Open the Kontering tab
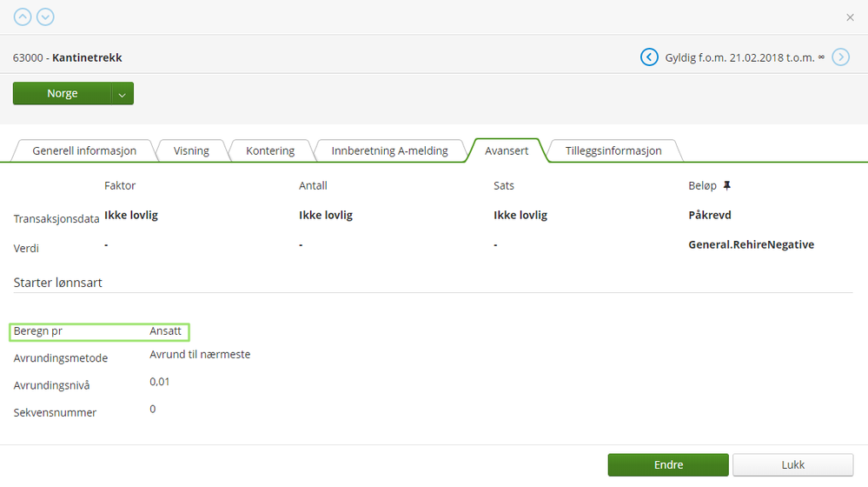 pos(270,150)
